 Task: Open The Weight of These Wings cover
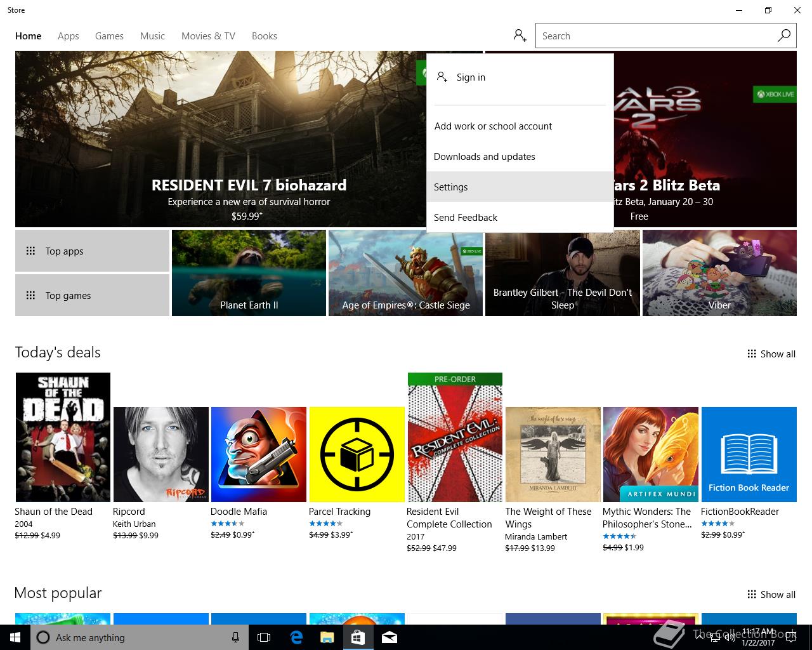tap(553, 454)
